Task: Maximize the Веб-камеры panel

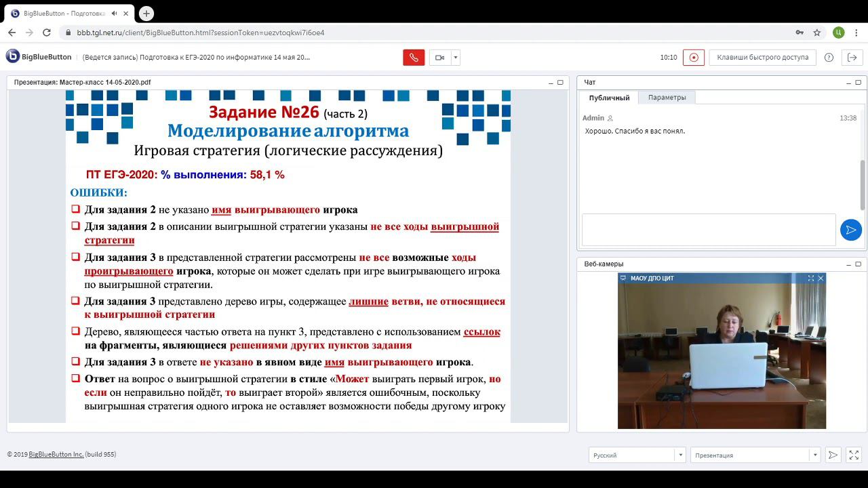Action: click(858, 264)
